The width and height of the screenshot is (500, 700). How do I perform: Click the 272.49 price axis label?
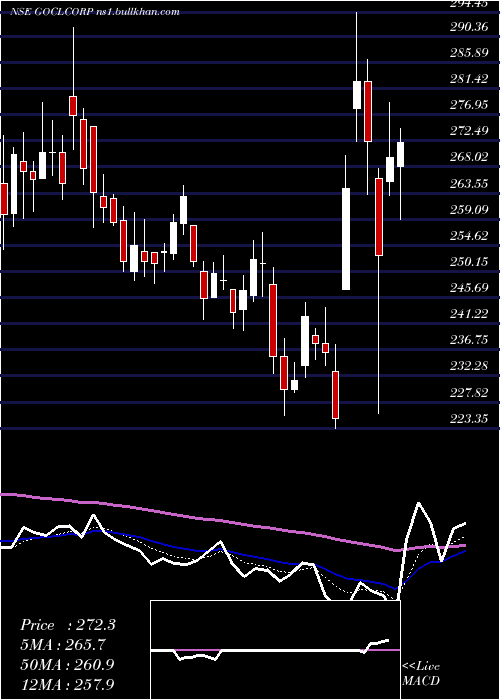pos(469,131)
